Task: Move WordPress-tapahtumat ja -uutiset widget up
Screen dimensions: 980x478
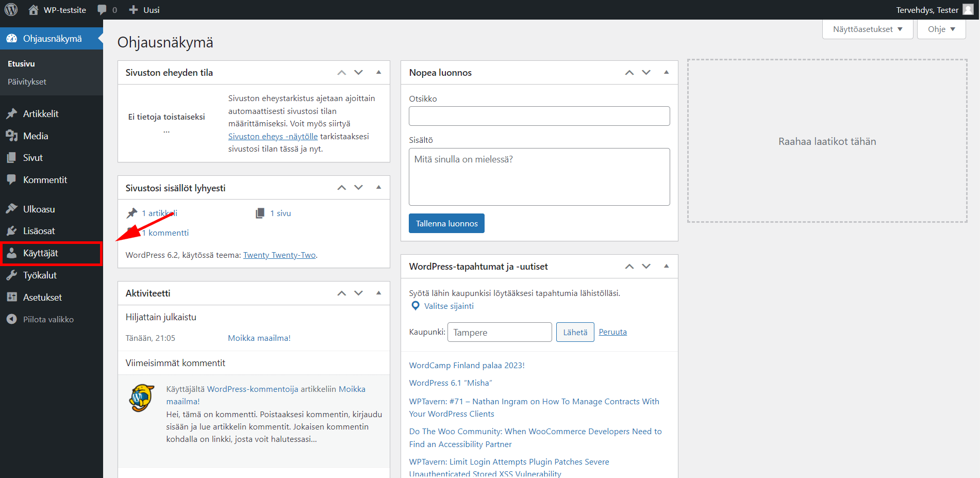Action: (629, 267)
